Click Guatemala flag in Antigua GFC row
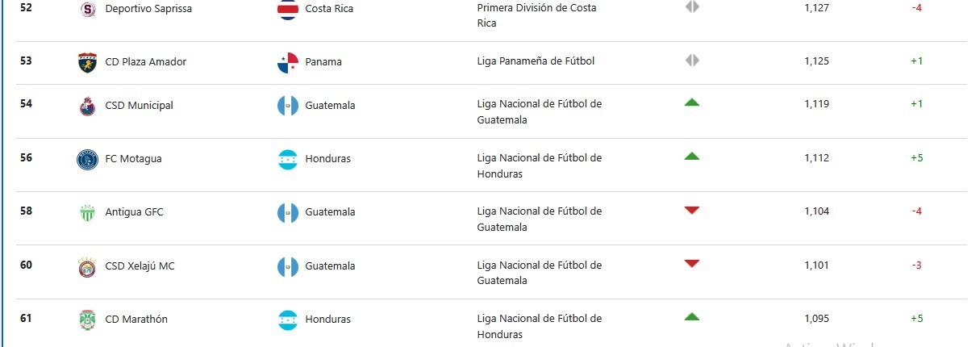This screenshot has height=347, width=980. (288, 213)
